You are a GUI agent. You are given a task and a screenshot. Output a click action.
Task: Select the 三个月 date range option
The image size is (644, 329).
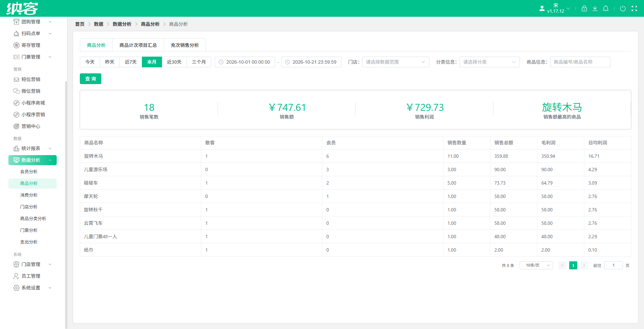coord(199,62)
